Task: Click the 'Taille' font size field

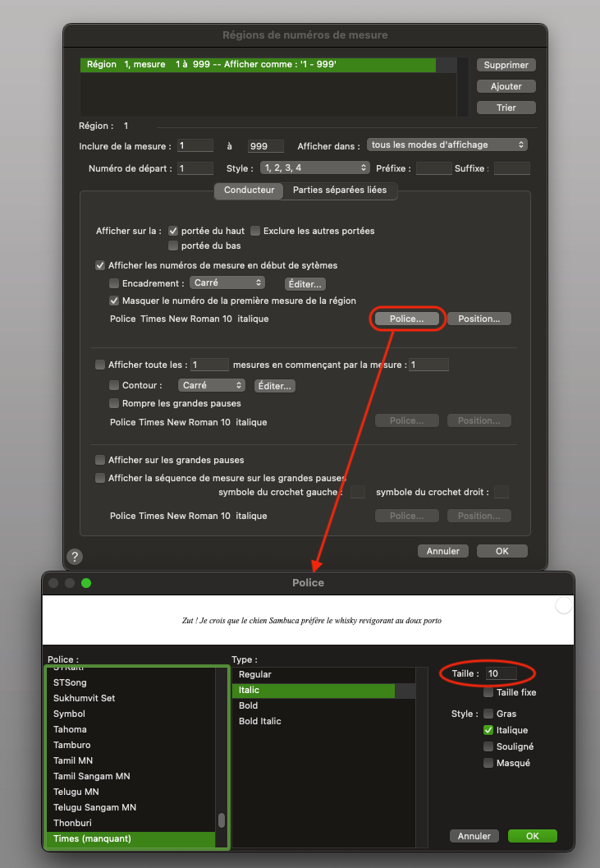Action: pos(501,673)
